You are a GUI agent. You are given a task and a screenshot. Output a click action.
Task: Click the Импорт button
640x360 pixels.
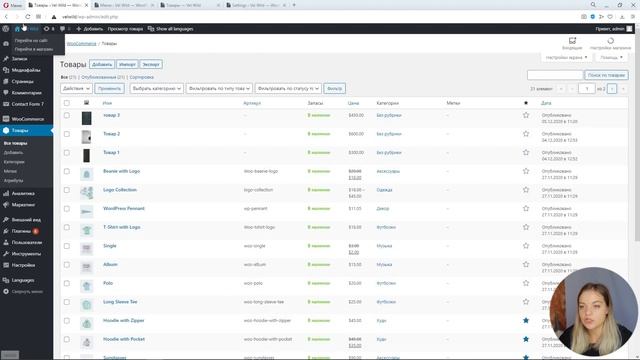(x=127, y=64)
